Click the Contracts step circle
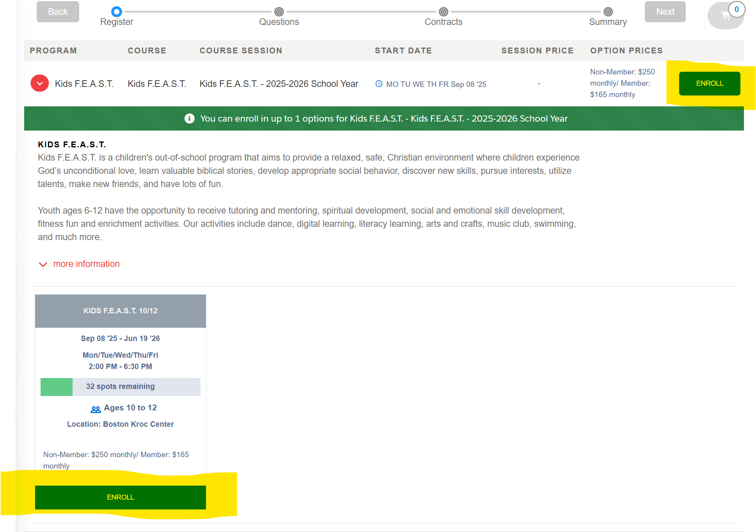The image size is (756, 532). coord(443,12)
